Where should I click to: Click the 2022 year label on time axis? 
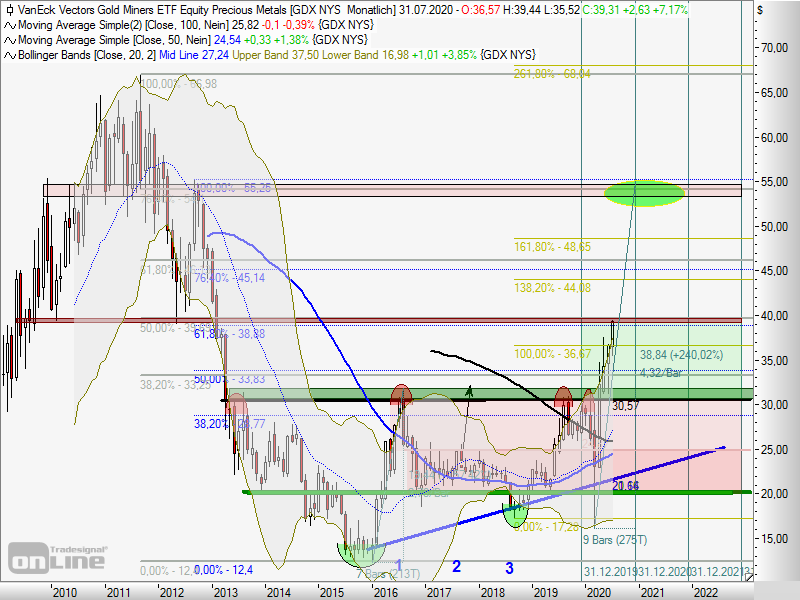pyautogui.click(x=705, y=592)
